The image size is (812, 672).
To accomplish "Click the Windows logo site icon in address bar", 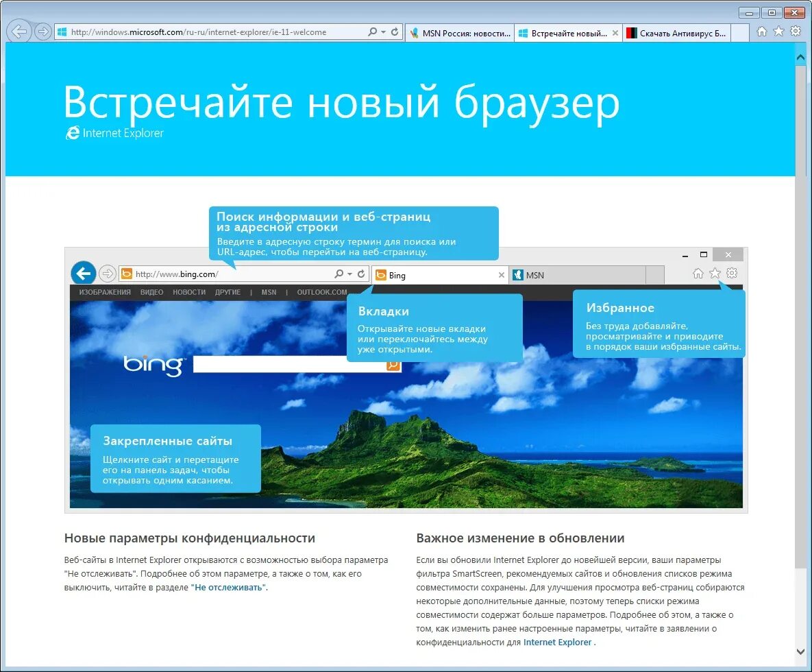I will tap(62, 32).
